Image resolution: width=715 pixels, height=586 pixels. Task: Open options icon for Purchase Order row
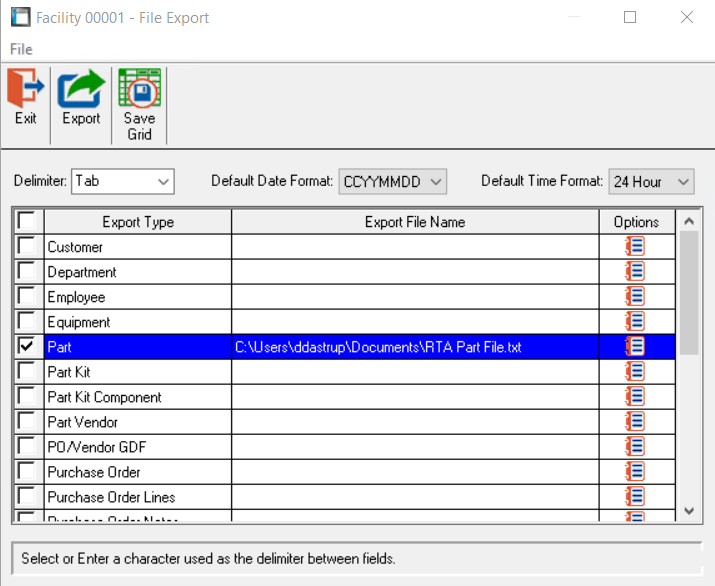click(635, 472)
